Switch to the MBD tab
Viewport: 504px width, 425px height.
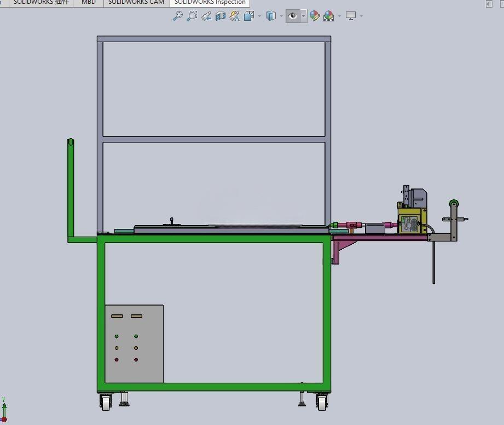[x=89, y=2]
